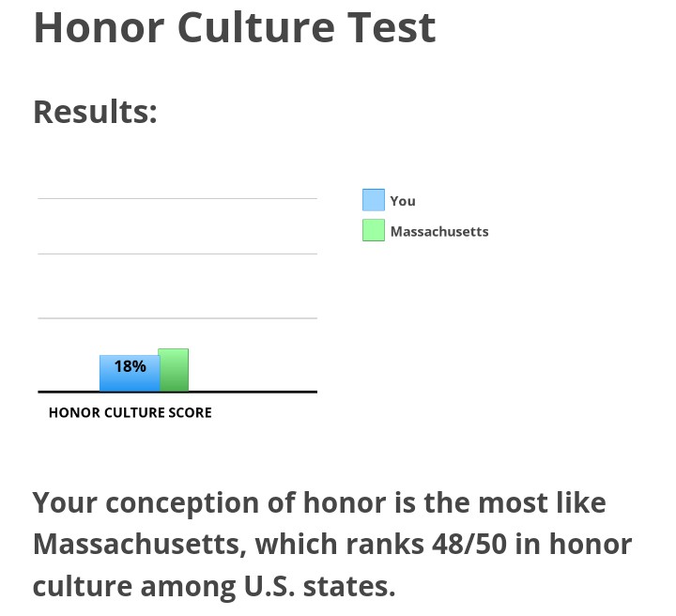Viewport: 676px width, 616px height.
Task: Click the 18% value label
Action: coord(130,366)
